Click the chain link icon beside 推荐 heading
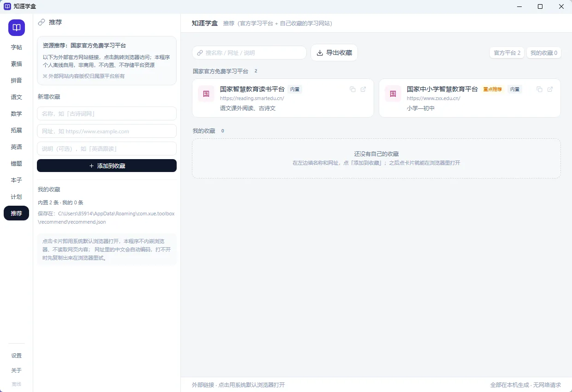Screen dimensions: 572x392 pos(42,22)
